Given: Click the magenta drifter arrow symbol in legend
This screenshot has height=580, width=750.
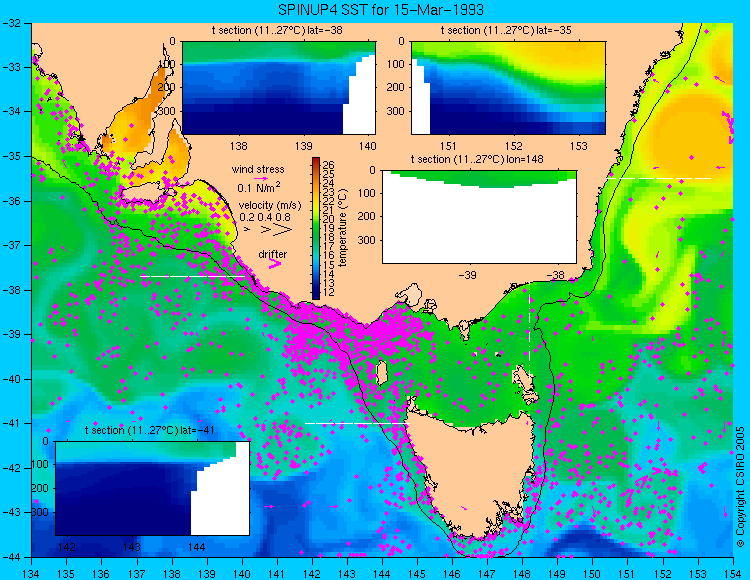Looking at the screenshot, I should 275,264.
